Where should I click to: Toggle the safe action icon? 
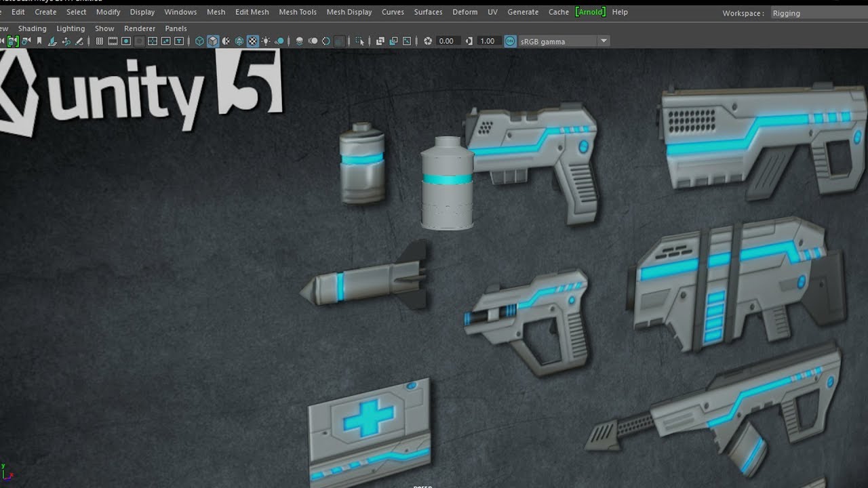tap(166, 41)
